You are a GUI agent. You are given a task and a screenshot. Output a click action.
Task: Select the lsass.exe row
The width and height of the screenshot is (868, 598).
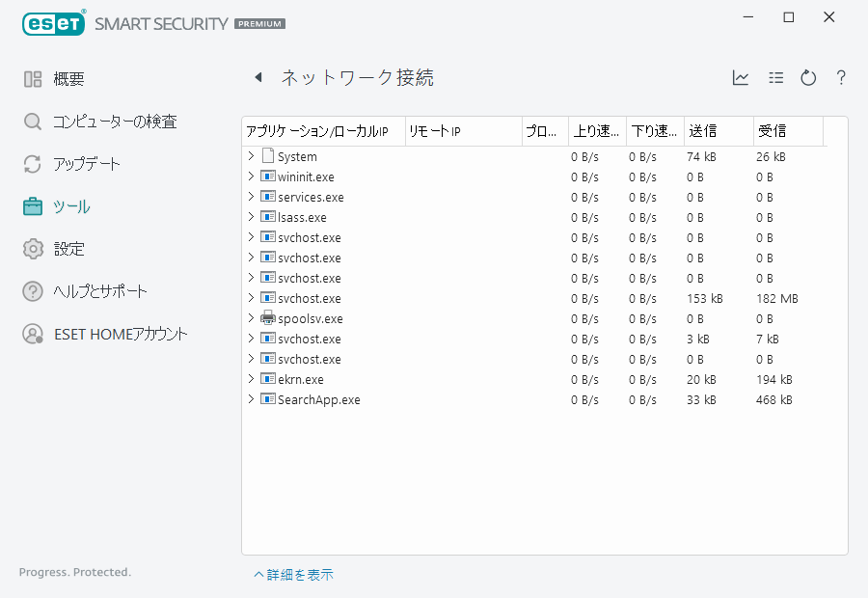(302, 217)
